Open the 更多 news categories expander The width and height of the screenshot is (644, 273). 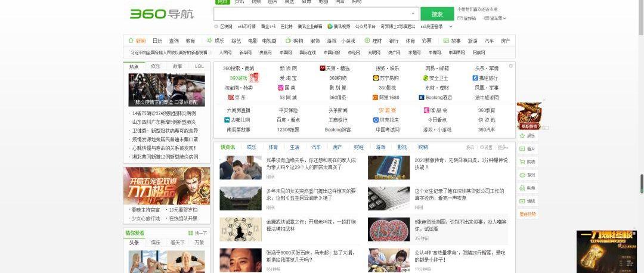(x=504, y=147)
